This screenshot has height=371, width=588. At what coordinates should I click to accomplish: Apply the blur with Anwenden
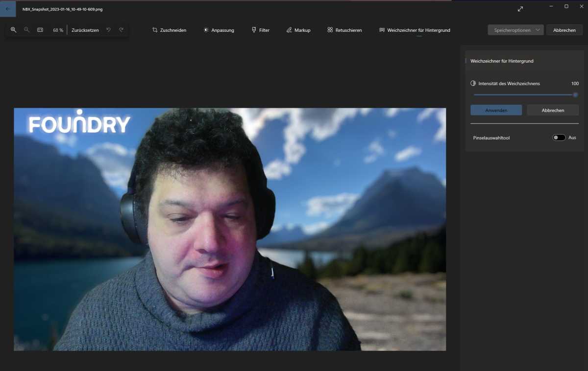496,110
